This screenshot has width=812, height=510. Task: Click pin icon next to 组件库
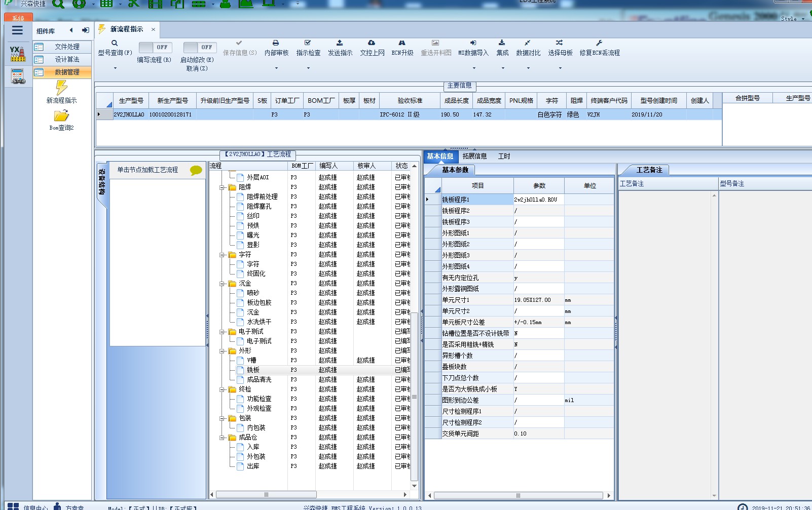point(85,30)
